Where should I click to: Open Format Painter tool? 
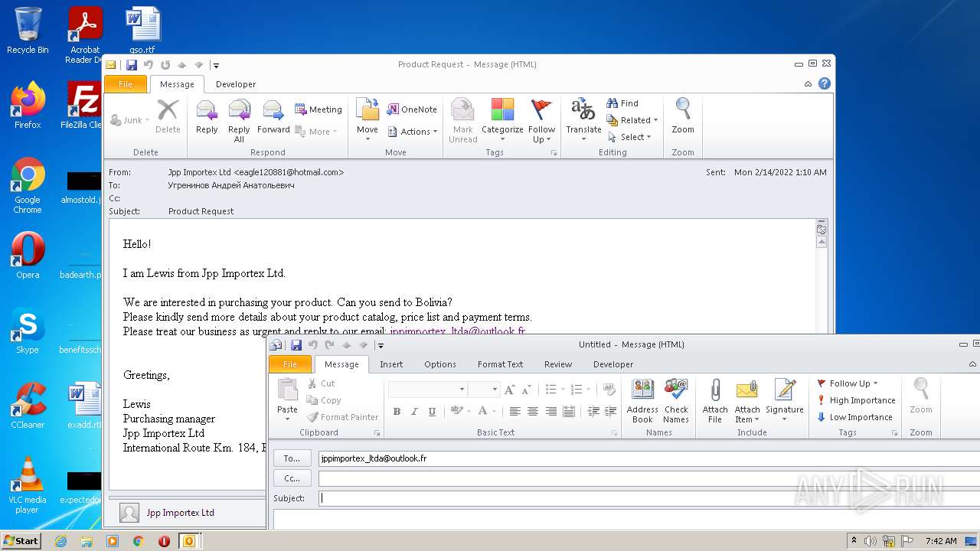coord(342,417)
